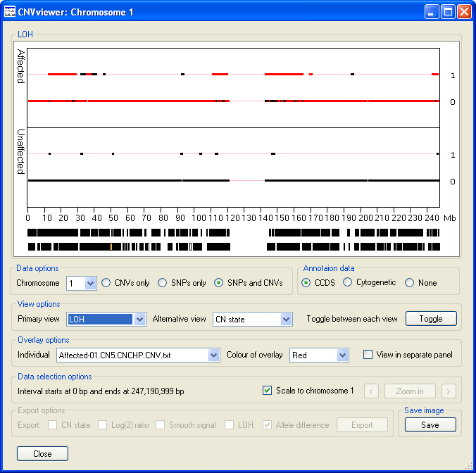The height and width of the screenshot is (473, 476).
Task: Click the Affected panel axis label
Action: point(20,66)
